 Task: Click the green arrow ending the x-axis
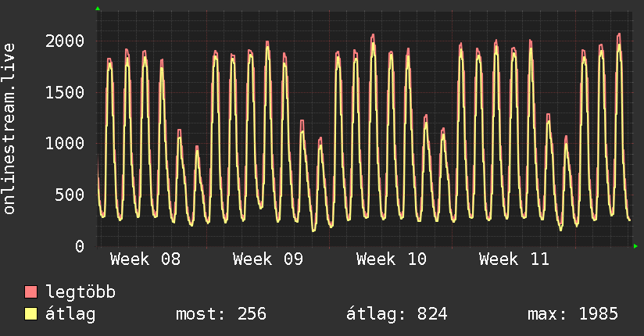tap(635, 246)
